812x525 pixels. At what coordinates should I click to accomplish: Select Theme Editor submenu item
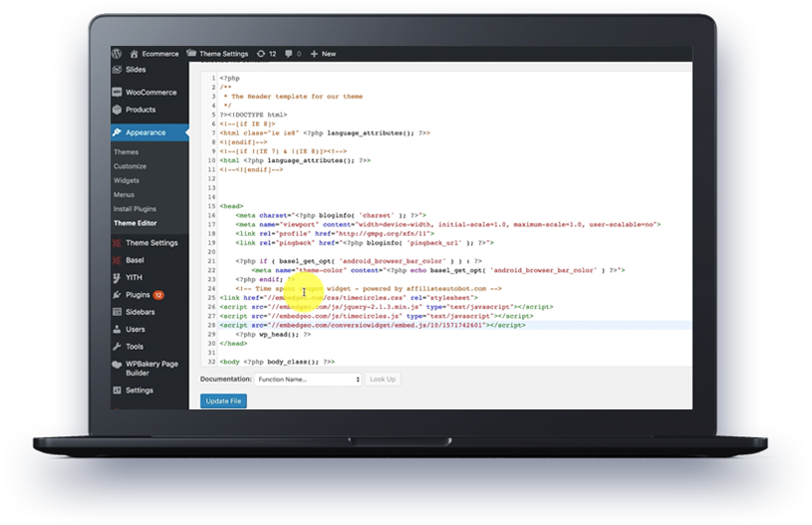(x=135, y=222)
